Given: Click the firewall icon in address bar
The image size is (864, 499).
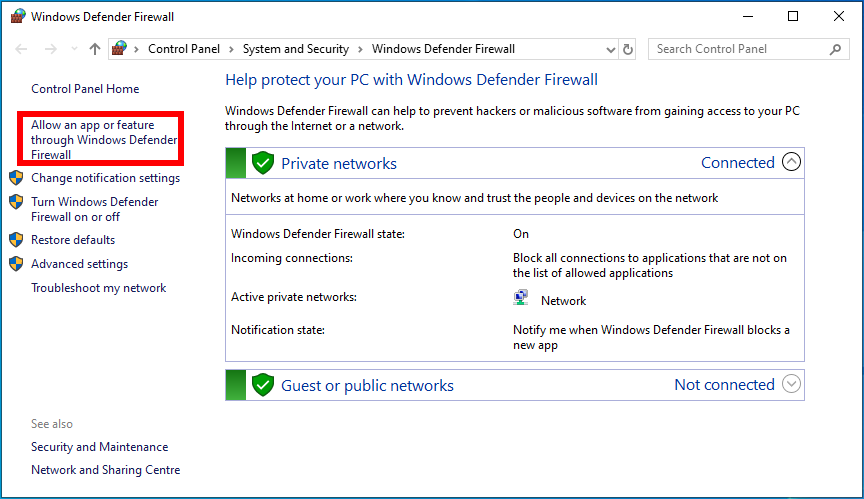Looking at the screenshot, I should pyautogui.click(x=120, y=49).
